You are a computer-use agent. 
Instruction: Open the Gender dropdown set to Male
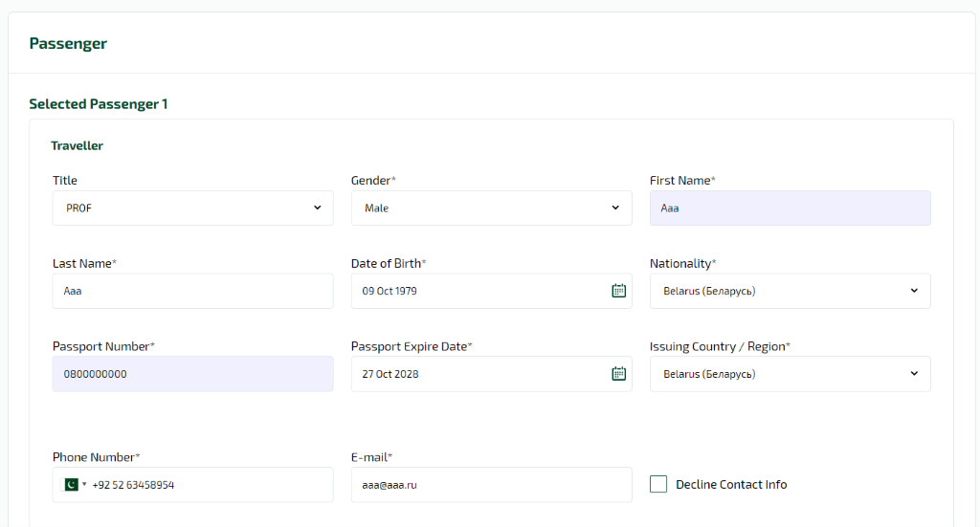[491, 208]
